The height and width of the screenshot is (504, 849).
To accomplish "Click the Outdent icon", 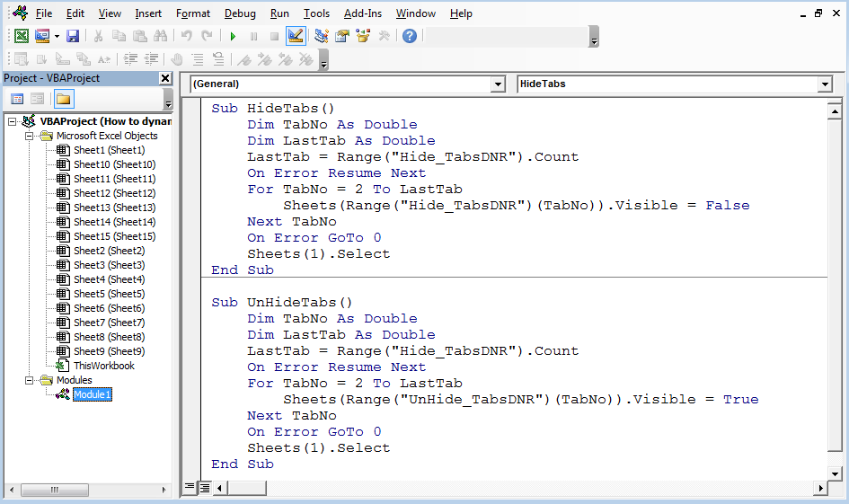I will [x=151, y=59].
